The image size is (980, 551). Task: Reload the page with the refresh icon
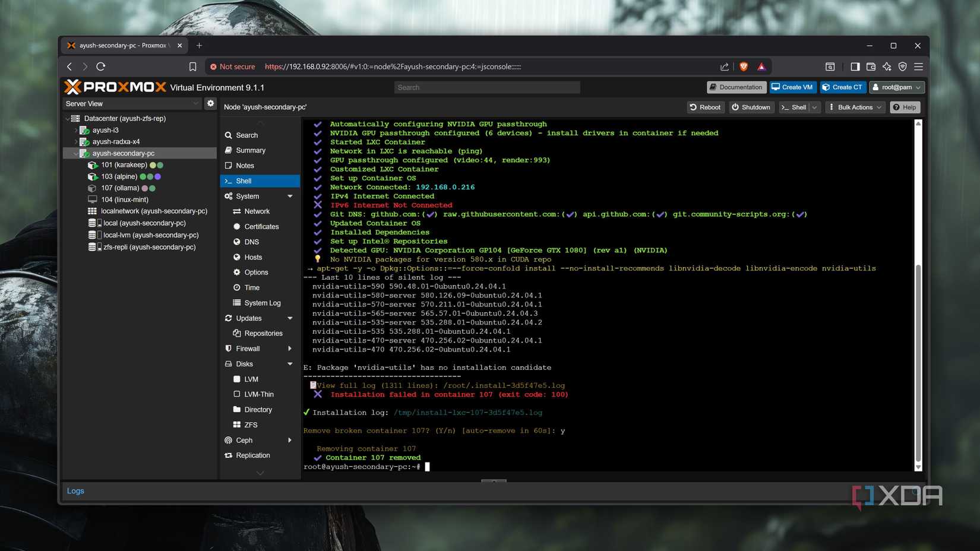click(x=101, y=66)
